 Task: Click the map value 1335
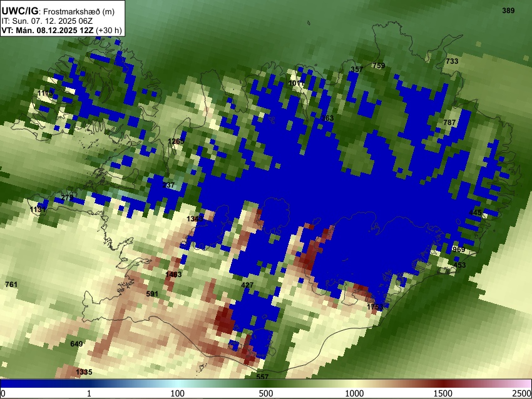click(x=84, y=372)
